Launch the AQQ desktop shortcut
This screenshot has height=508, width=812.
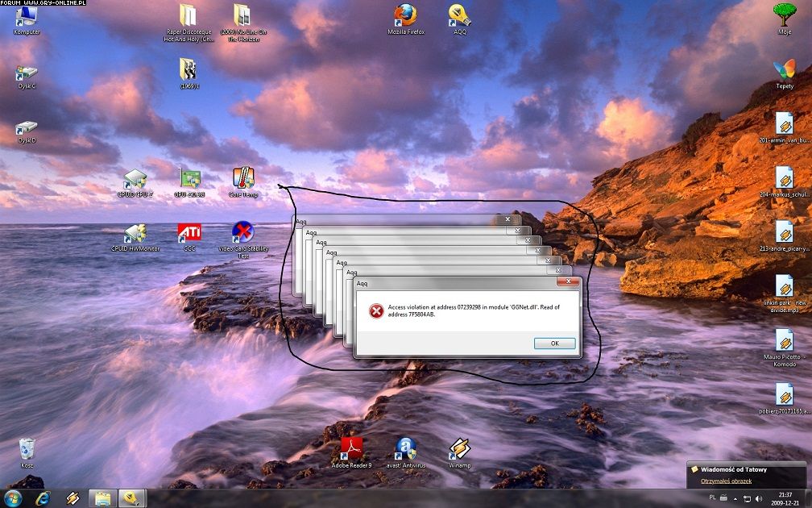click(460, 16)
